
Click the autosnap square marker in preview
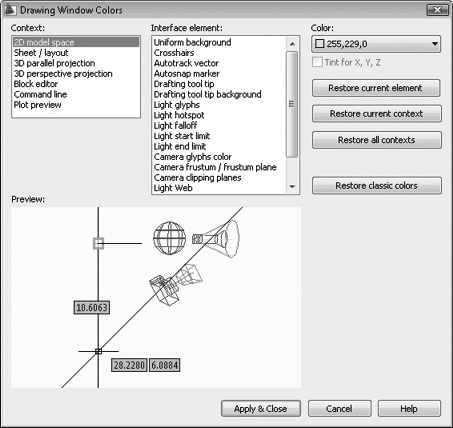click(98, 243)
